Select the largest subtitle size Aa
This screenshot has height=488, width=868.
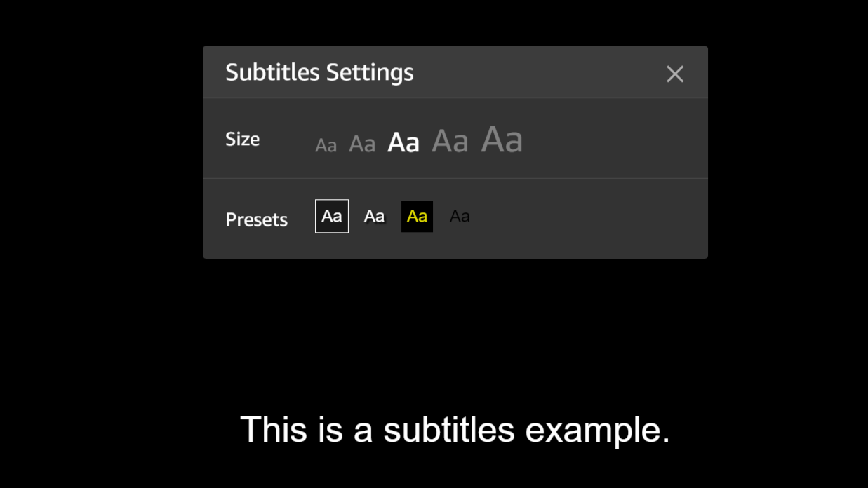coord(502,138)
